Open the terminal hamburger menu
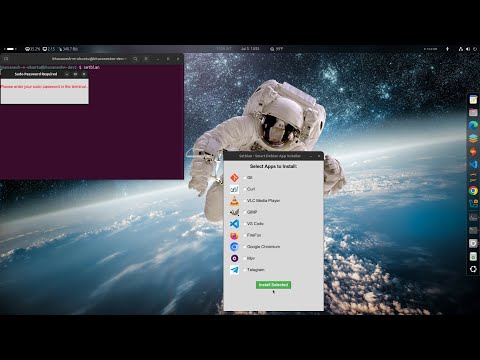The height and width of the screenshot is (360, 480). (146, 59)
